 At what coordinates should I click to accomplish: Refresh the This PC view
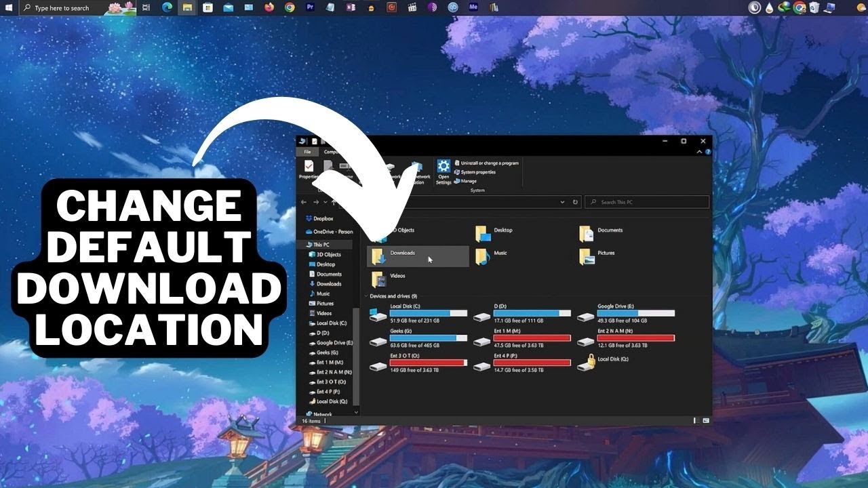pos(575,202)
